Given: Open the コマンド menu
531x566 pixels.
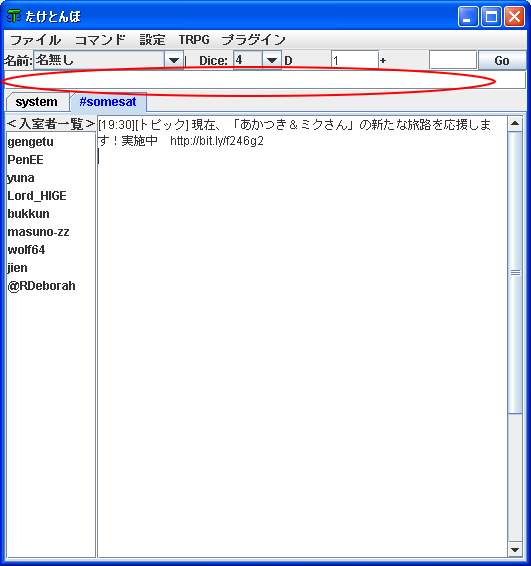Looking at the screenshot, I should [100, 40].
